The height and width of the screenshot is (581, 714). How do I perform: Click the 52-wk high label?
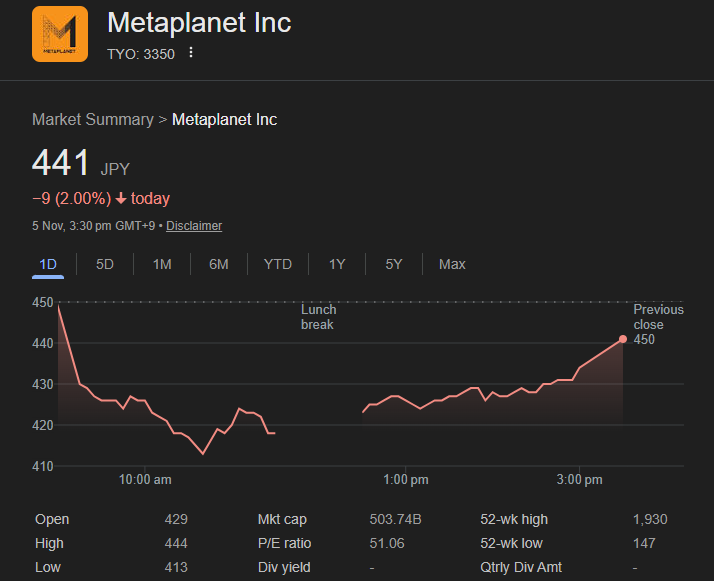point(514,519)
